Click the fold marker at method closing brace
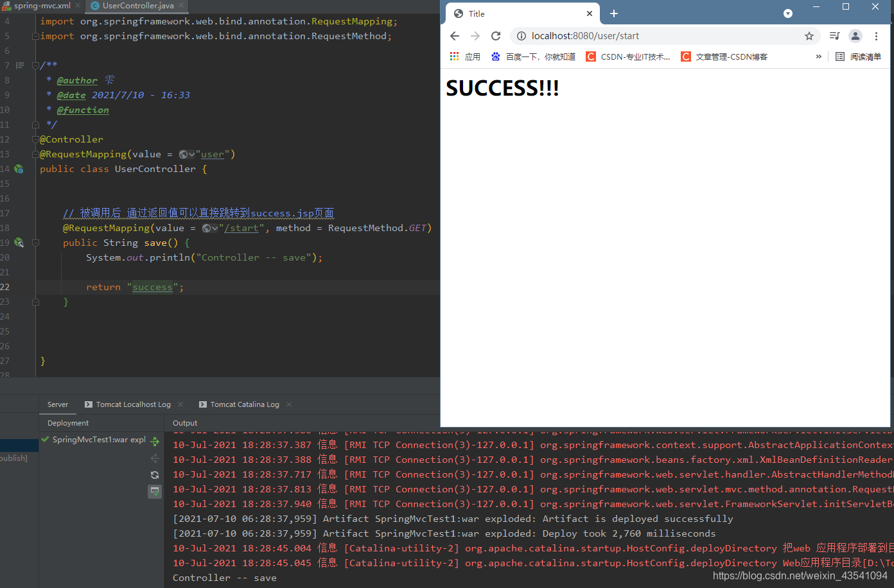The height and width of the screenshot is (588, 894). (x=35, y=302)
